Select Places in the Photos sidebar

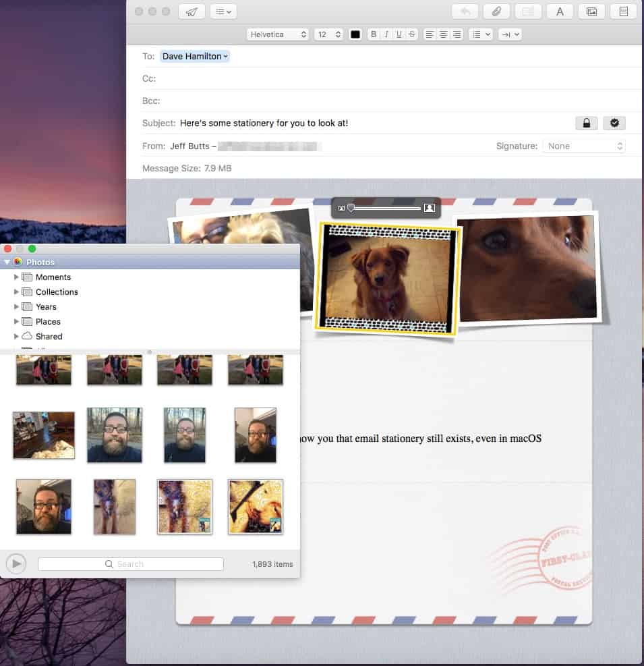click(48, 322)
